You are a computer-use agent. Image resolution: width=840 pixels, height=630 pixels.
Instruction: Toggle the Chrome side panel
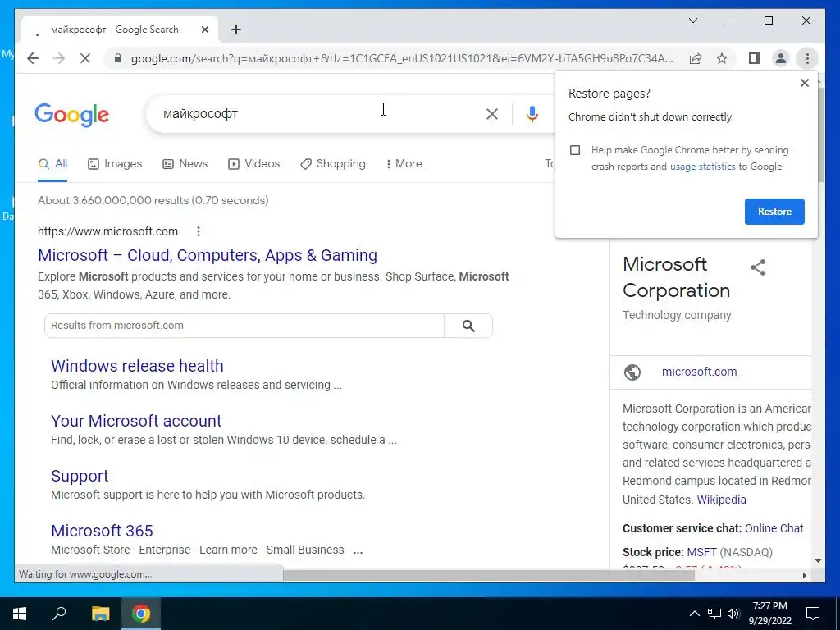[755, 58]
